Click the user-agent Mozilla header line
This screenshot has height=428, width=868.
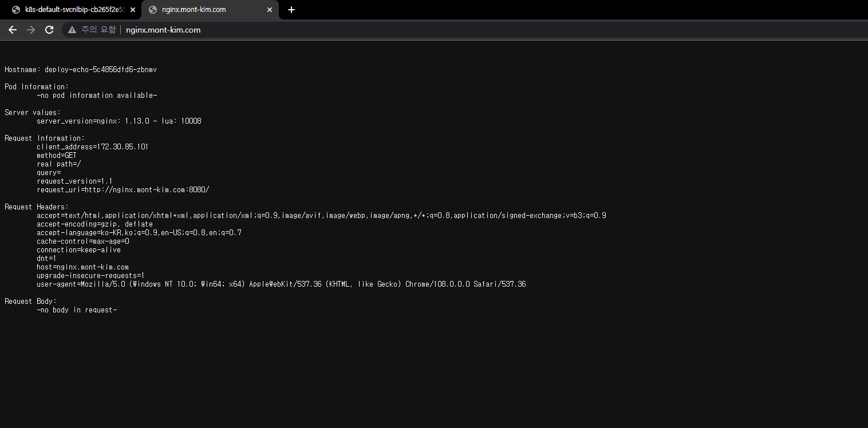(x=281, y=284)
